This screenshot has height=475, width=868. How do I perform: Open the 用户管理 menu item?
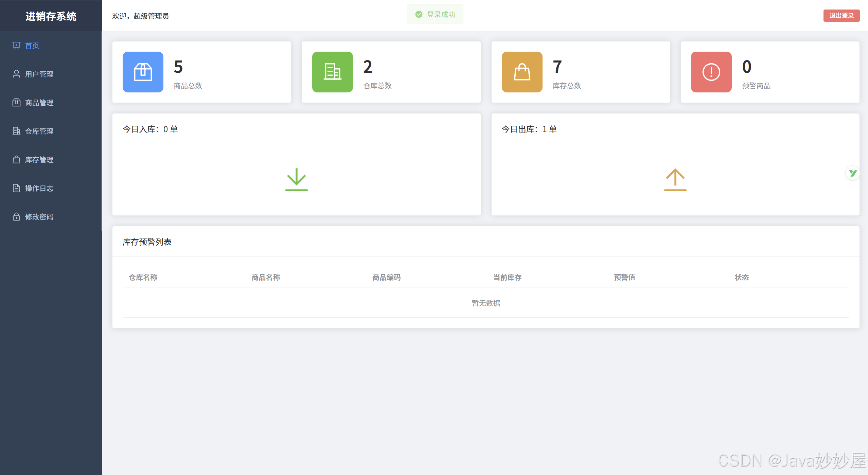coord(51,74)
